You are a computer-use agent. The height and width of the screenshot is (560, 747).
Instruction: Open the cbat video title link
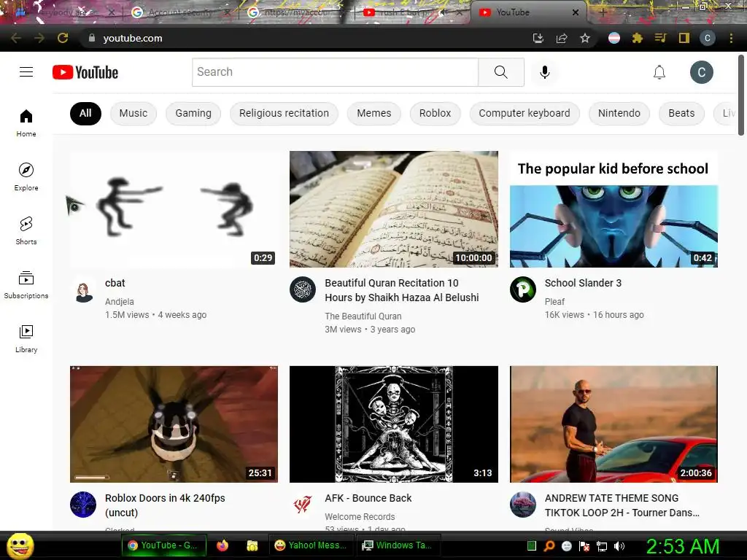pyautogui.click(x=115, y=283)
